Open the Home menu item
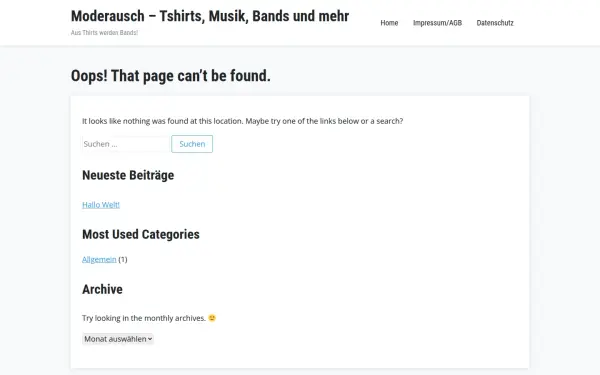The height and width of the screenshot is (375, 600). [389, 23]
